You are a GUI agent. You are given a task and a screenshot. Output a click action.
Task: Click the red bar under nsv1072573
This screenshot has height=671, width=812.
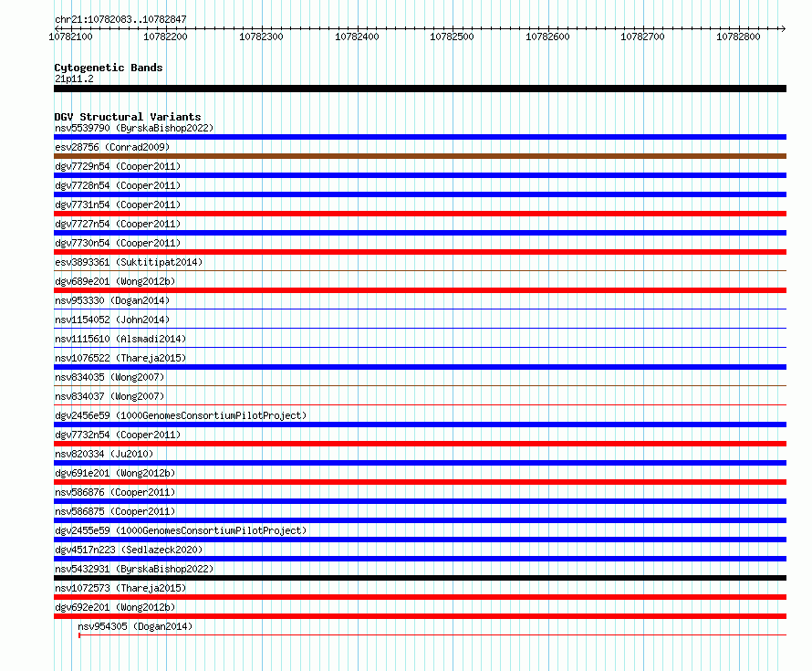[x=420, y=597]
